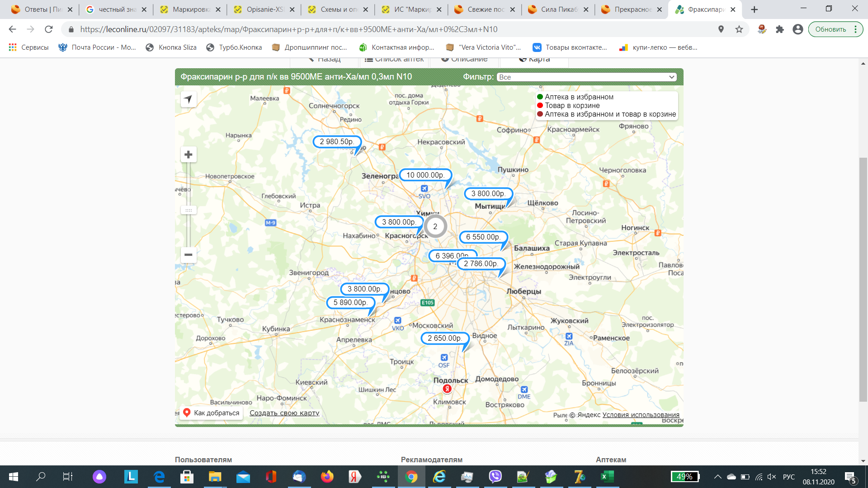Viewport: 868px width, 488px height.
Task: Zoom out with the map minus button
Action: pyautogui.click(x=189, y=255)
